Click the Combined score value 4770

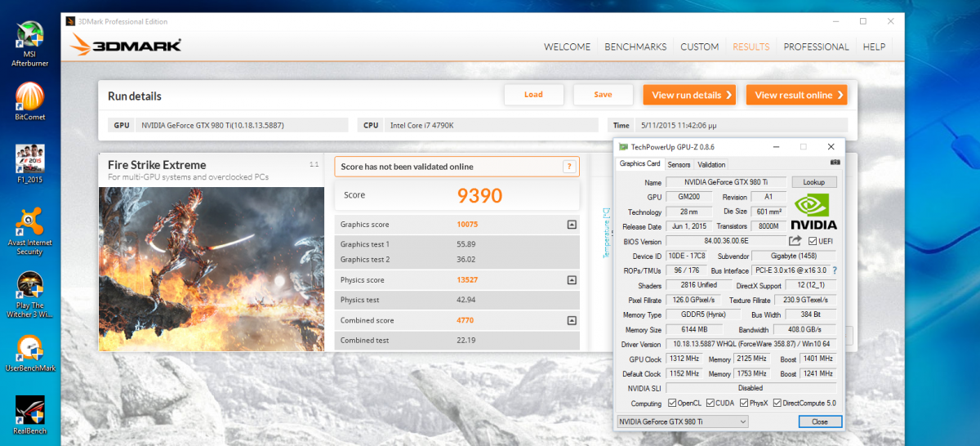click(x=465, y=320)
